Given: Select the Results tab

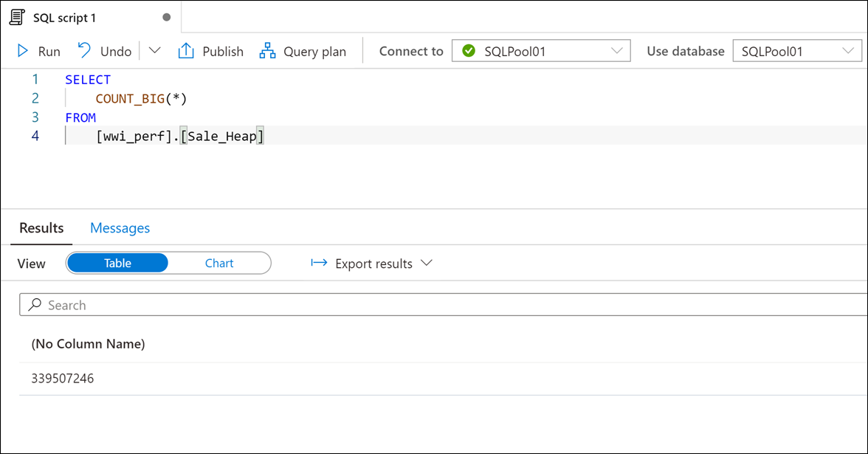Looking at the screenshot, I should coord(41,228).
